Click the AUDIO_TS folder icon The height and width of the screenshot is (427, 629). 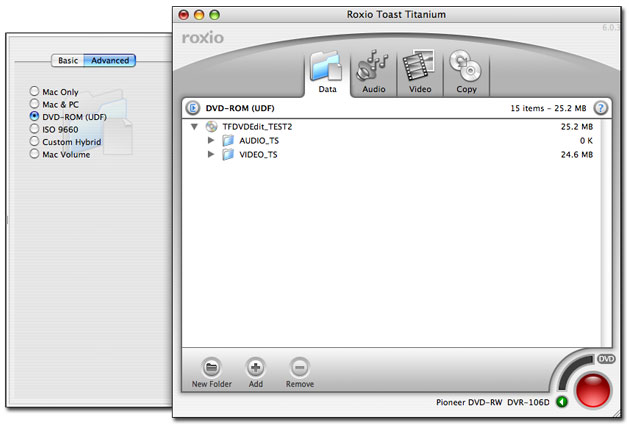[x=228, y=140]
